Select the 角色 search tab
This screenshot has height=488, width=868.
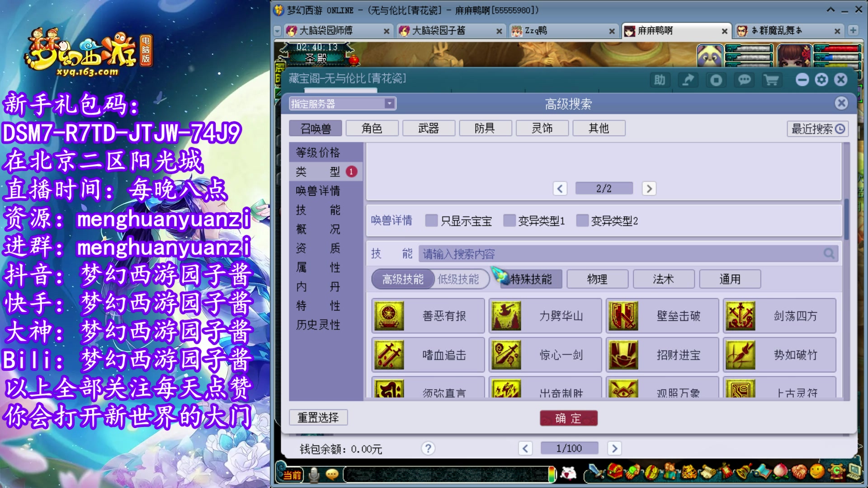372,128
